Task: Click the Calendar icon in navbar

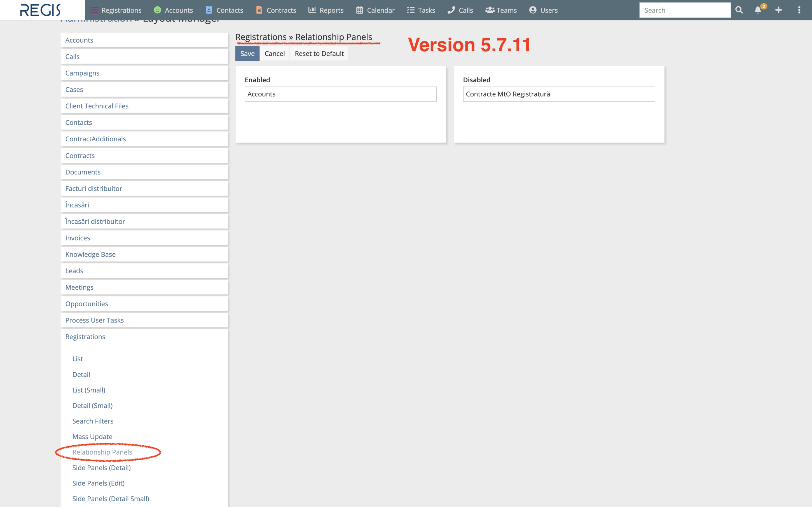Action: 359,10
